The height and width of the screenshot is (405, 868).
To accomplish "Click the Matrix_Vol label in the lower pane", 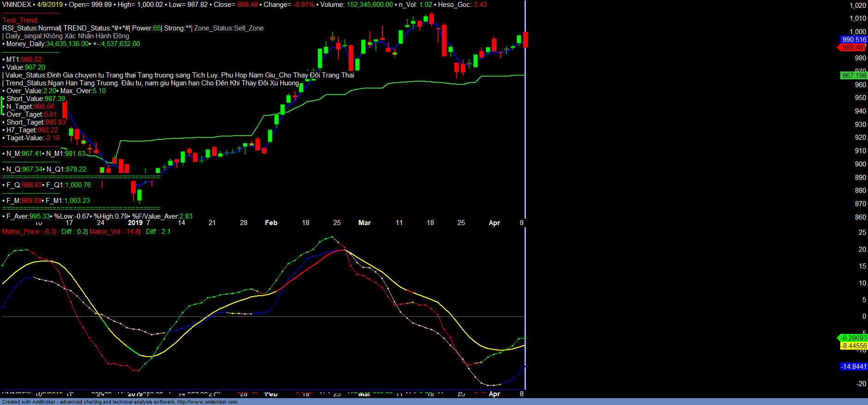I will pyautogui.click(x=105, y=232).
